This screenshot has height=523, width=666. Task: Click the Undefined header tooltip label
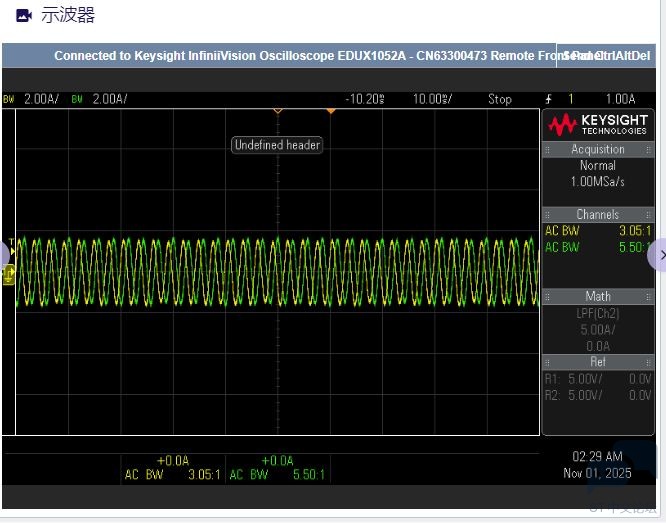click(x=277, y=145)
